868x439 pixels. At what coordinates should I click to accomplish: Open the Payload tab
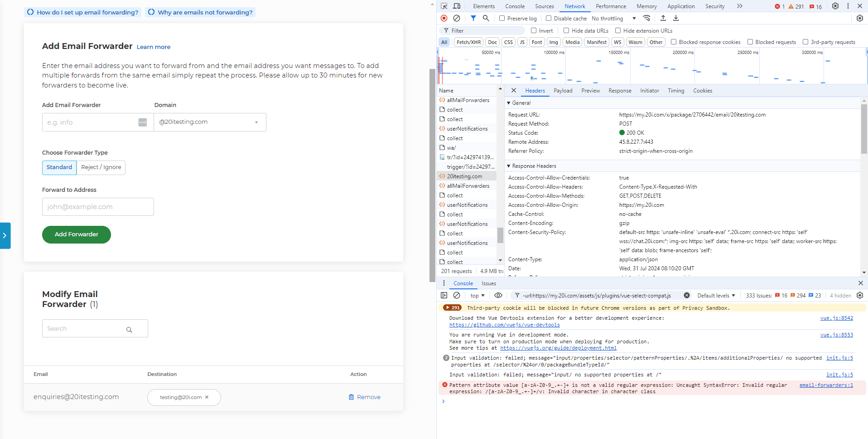coord(563,91)
